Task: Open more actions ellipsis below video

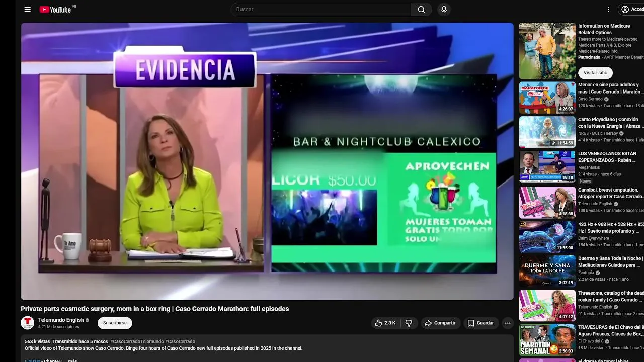Action: 508,323
